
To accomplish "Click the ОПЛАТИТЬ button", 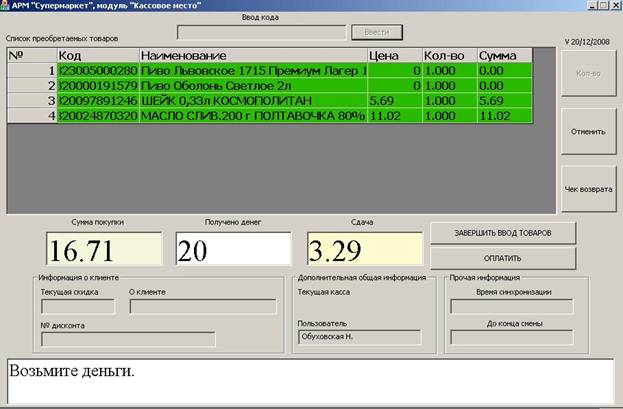I will tap(503, 258).
